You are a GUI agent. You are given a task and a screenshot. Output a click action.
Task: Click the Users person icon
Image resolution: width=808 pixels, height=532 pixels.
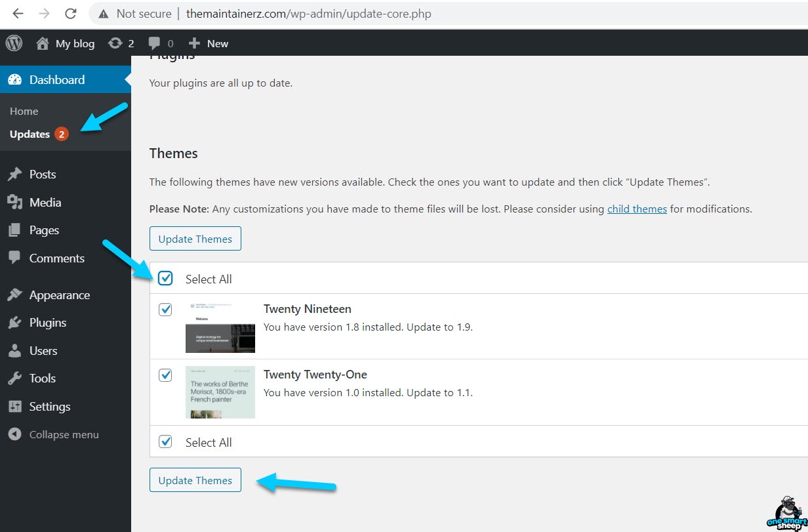click(x=15, y=351)
